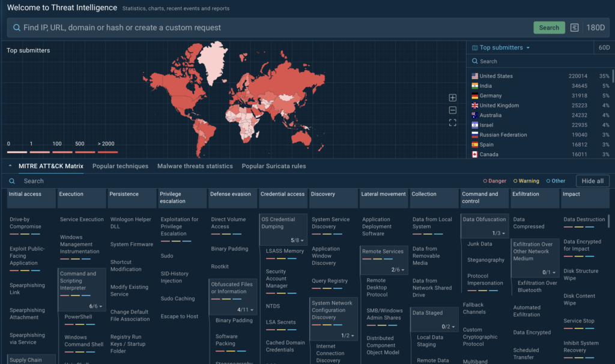Image resolution: width=615 pixels, height=364 pixels.
Task: Switch to the Popular techniques tab
Action: tap(120, 166)
